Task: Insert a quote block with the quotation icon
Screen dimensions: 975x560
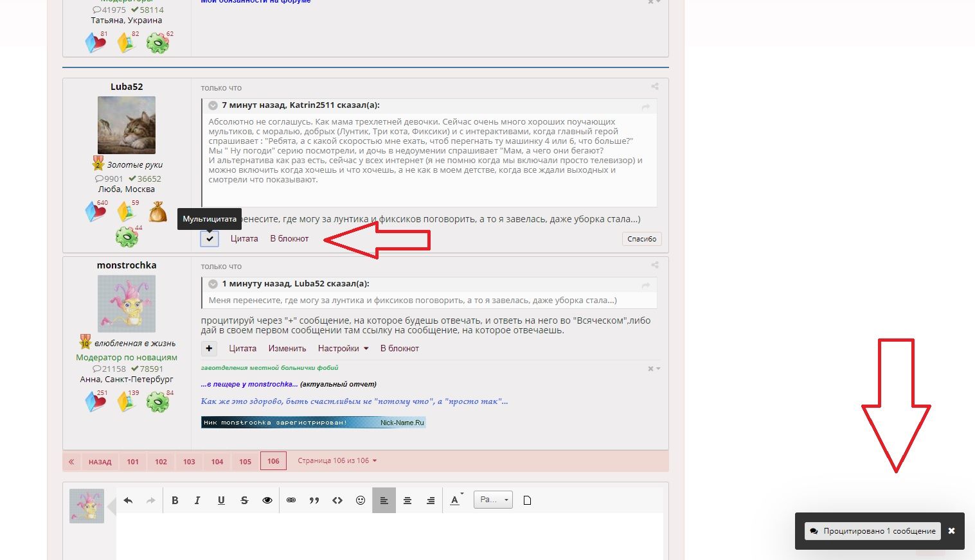Action: (314, 500)
